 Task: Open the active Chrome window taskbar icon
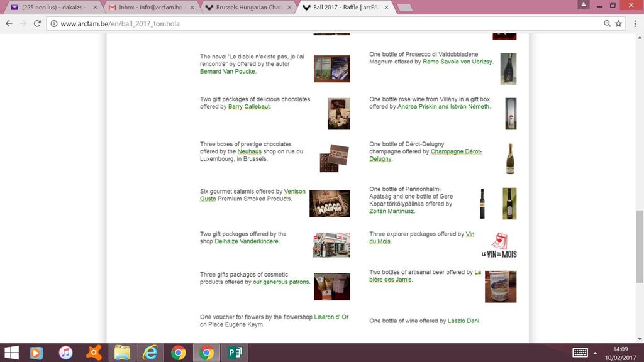[206, 353]
